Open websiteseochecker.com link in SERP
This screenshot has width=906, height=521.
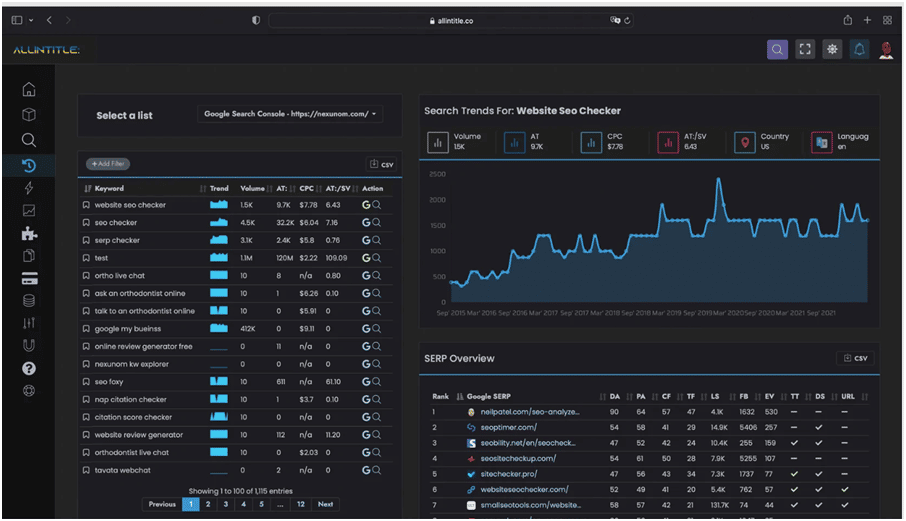point(525,490)
